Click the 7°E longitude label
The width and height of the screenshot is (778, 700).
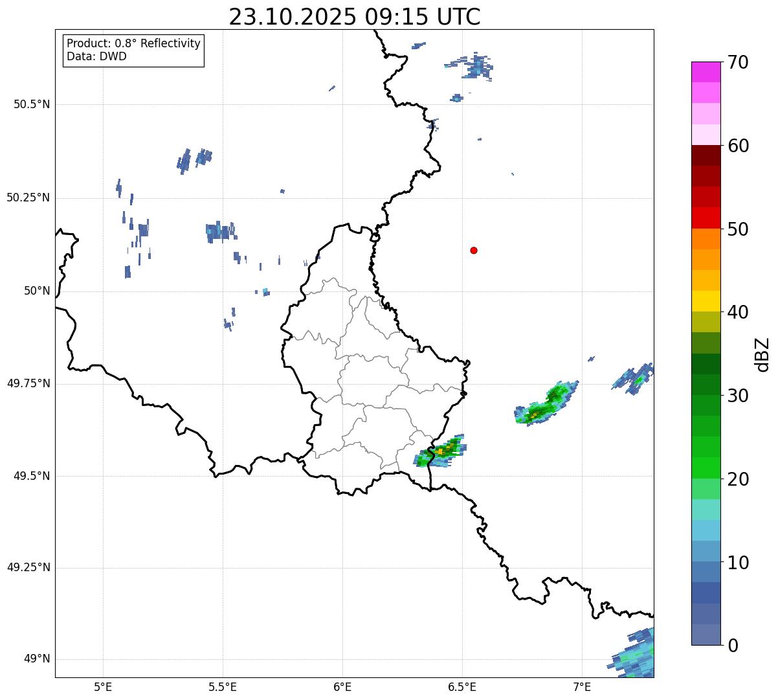click(582, 686)
